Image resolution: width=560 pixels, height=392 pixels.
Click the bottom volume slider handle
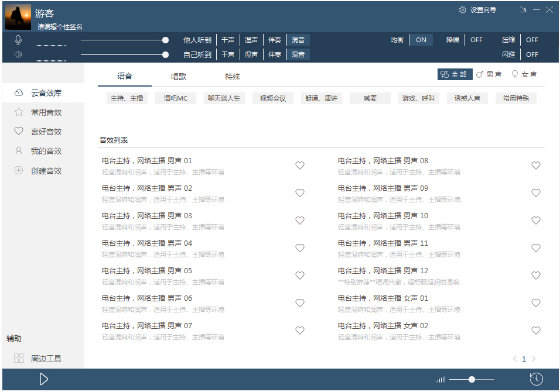472,379
